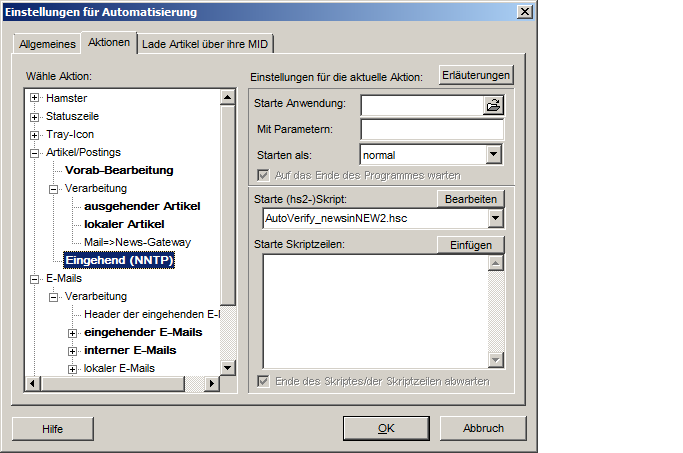Click the tree's vertical scrollbar down arrow

228,367
